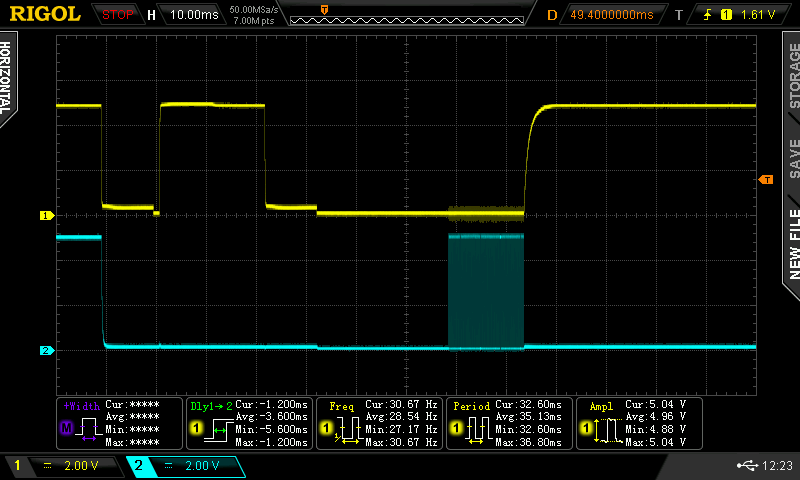Viewport: 800px width, 480px height.
Task: Click the Period measurement label
Action: [x=472, y=406]
